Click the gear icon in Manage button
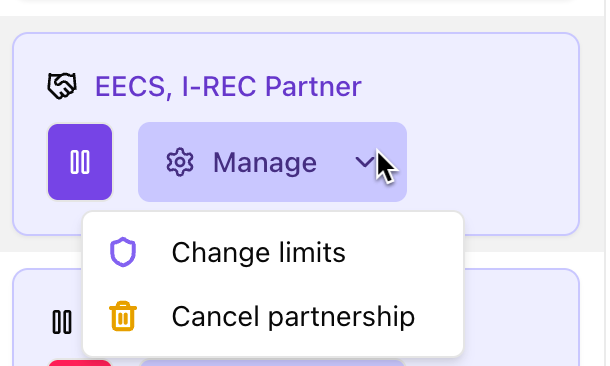This screenshot has width=610, height=366. point(180,162)
